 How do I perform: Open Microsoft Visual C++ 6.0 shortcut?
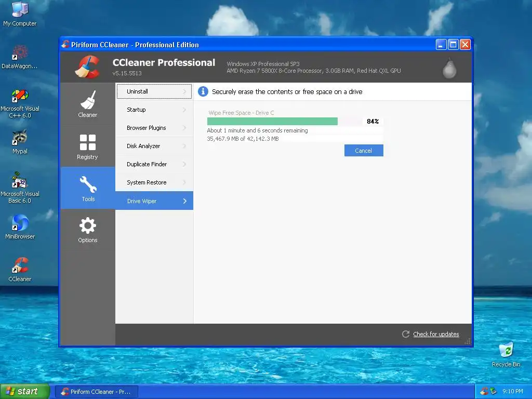[x=20, y=103]
